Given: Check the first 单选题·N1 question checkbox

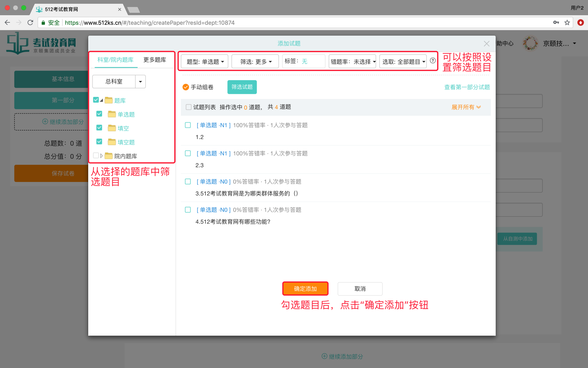Looking at the screenshot, I should [x=188, y=125].
